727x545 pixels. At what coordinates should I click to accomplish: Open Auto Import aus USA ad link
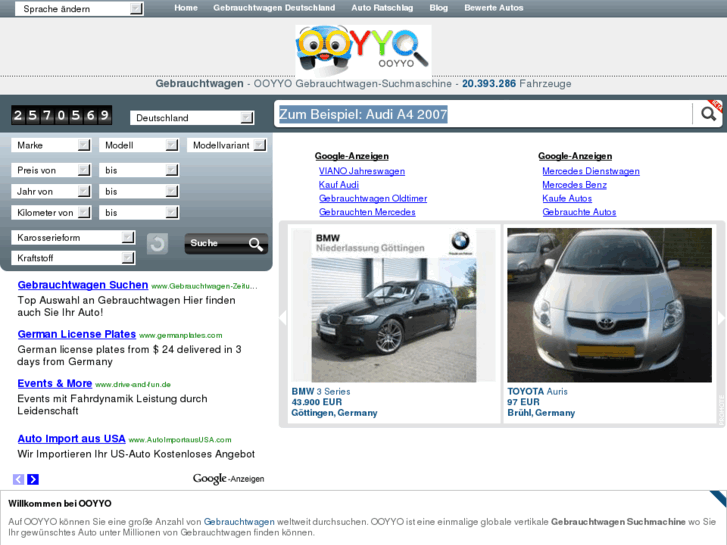(x=71, y=439)
